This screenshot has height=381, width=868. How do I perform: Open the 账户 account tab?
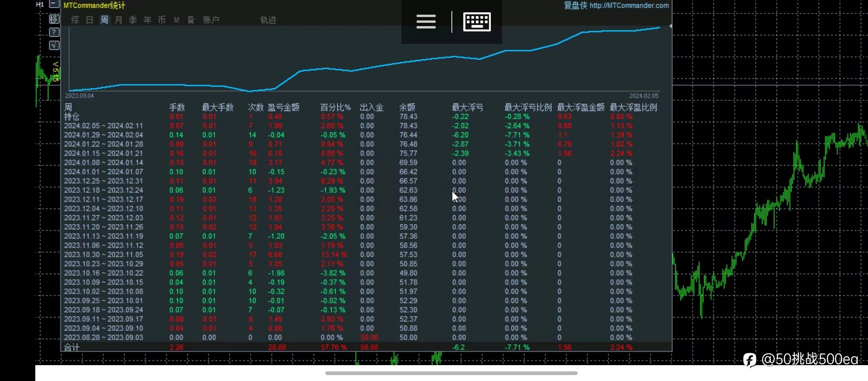click(211, 20)
